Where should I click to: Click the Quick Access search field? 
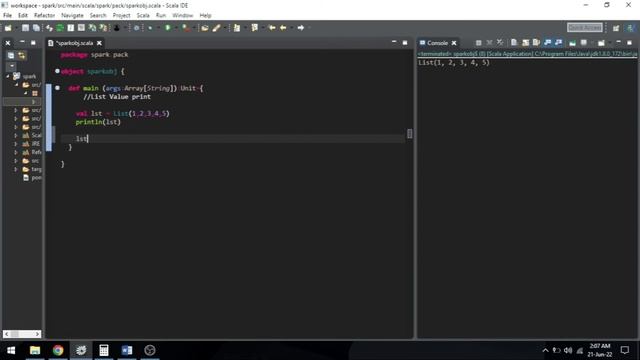pyautogui.click(x=584, y=27)
